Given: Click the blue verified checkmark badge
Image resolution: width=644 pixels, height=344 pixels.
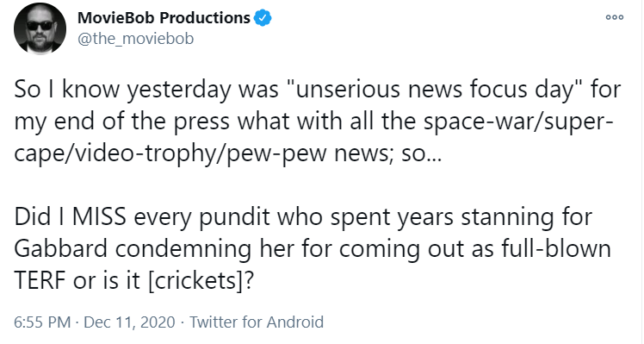Looking at the screenshot, I should [263, 18].
